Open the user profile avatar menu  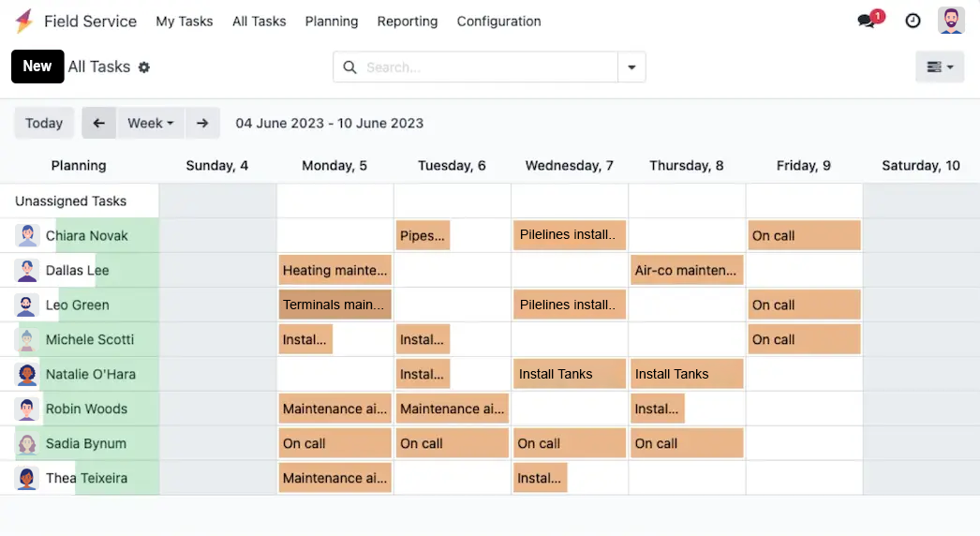(951, 21)
